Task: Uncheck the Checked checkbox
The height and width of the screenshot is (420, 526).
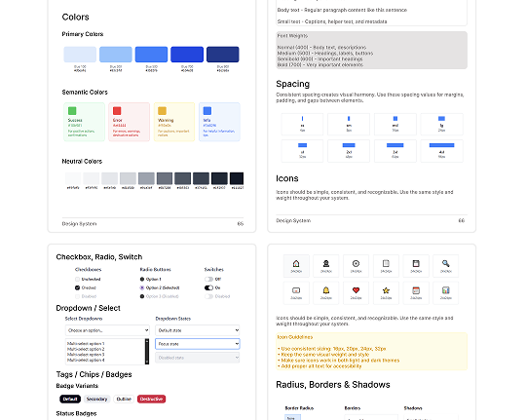Action: point(78,287)
